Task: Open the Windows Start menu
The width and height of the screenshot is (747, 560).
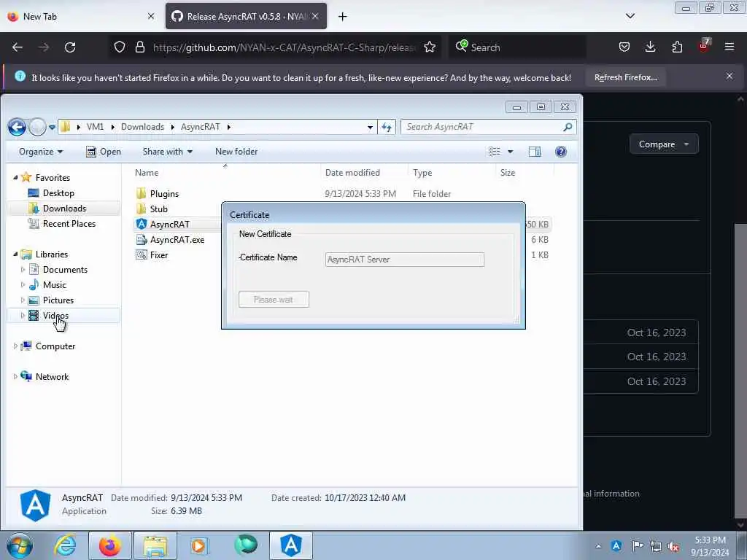Action: [20, 545]
